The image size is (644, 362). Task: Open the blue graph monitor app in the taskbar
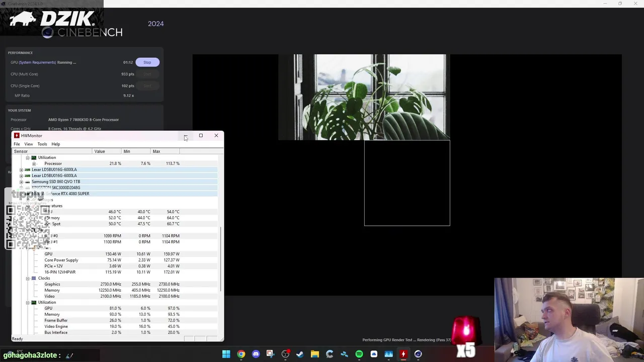point(388,354)
